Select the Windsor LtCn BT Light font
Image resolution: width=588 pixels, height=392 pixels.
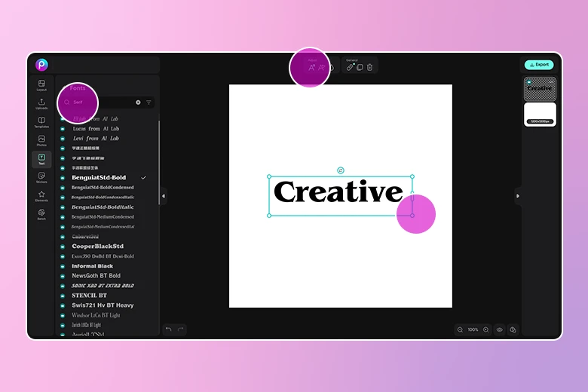[96, 315]
